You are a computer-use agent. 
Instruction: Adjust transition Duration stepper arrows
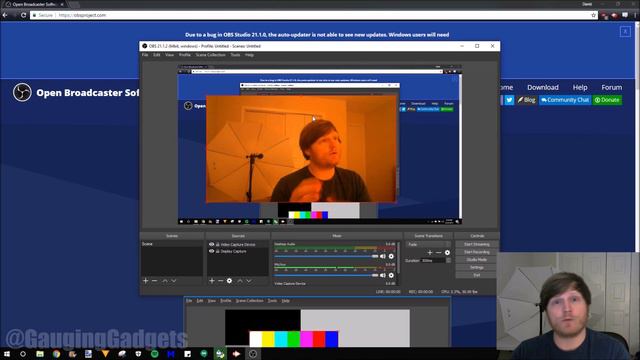point(449,260)
